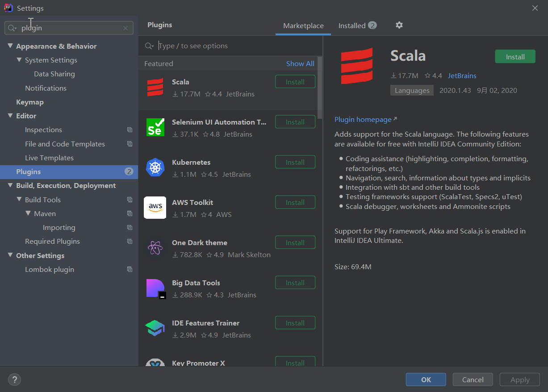Click Show All featured plugins link
548x392 pixels.
coord(300,63)
